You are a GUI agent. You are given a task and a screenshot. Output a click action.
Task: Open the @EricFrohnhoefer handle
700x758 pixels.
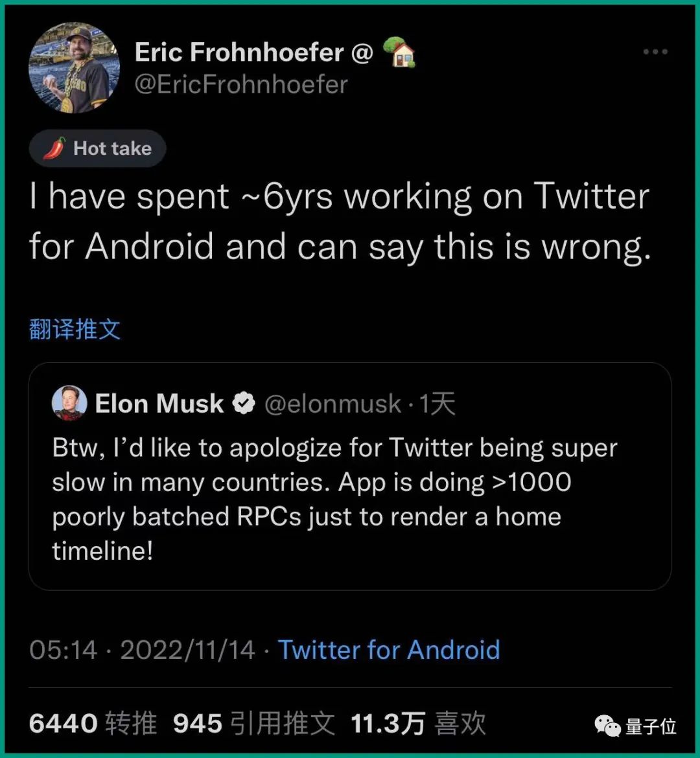[x=241, y=85]
